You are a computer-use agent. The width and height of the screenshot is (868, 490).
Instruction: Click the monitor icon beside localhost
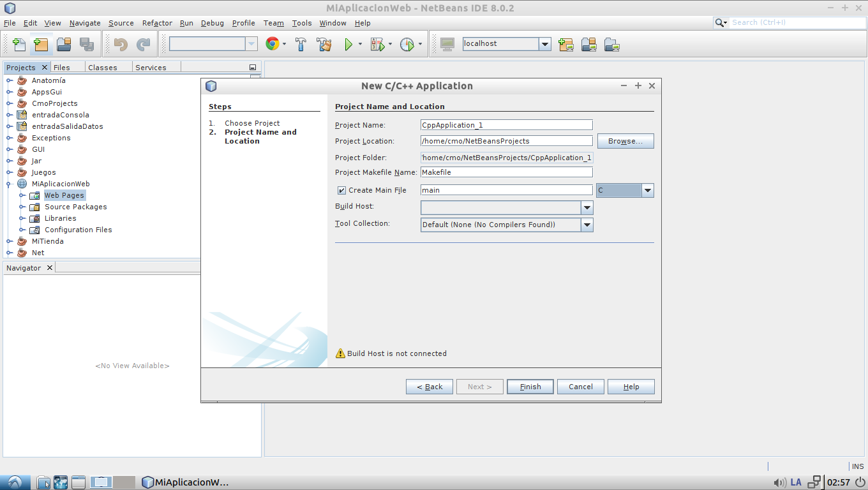[x=447, y=44]
